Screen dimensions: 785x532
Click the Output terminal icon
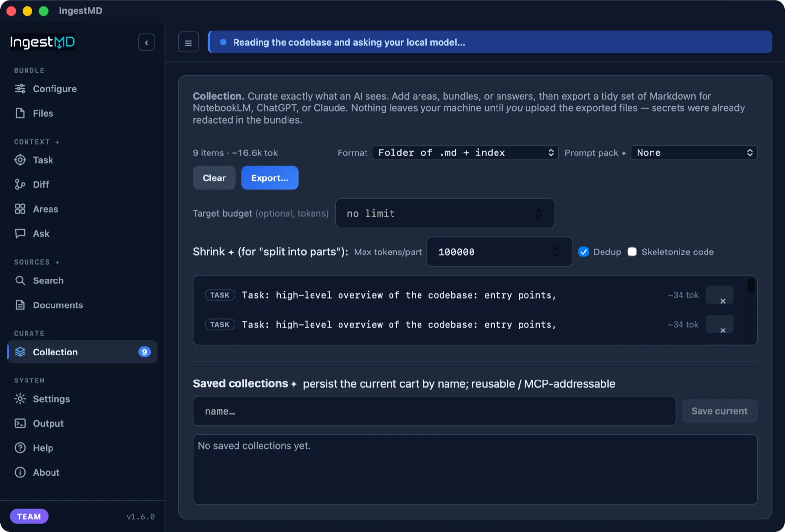pos(20,423)
